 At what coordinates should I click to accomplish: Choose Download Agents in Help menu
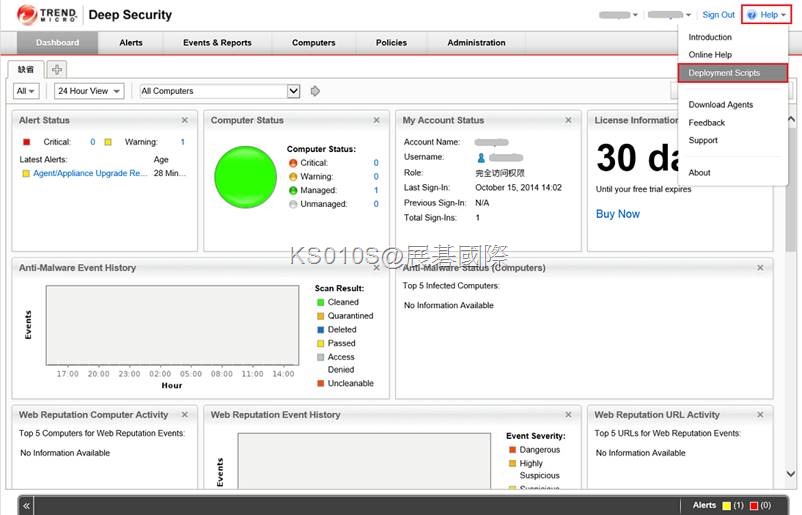click(720, 105)
